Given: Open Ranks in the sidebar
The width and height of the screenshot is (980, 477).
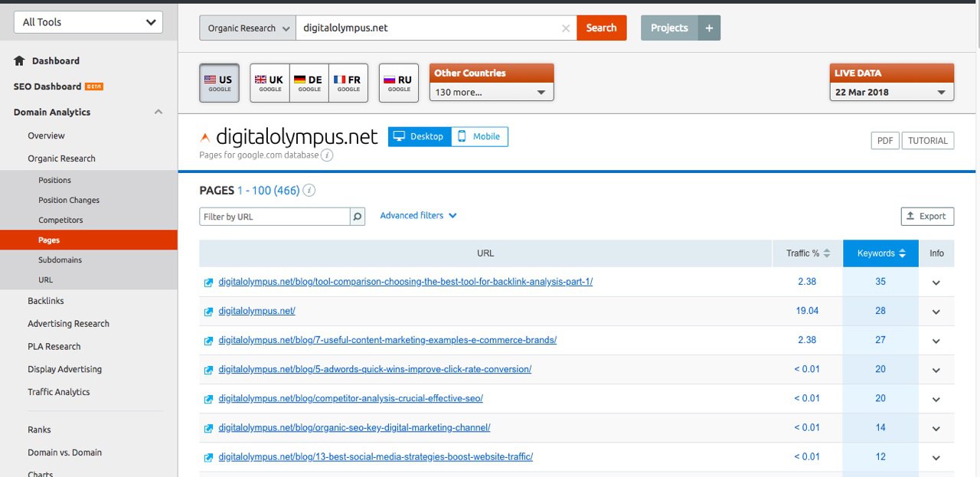Looking at the screenshot, I should click(39, 430).
